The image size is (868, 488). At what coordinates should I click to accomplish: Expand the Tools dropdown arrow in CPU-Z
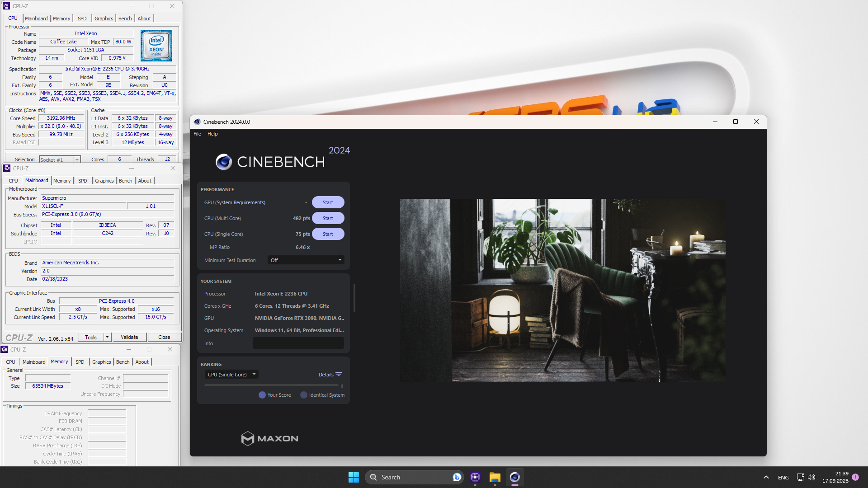click(x=107, y=337)
